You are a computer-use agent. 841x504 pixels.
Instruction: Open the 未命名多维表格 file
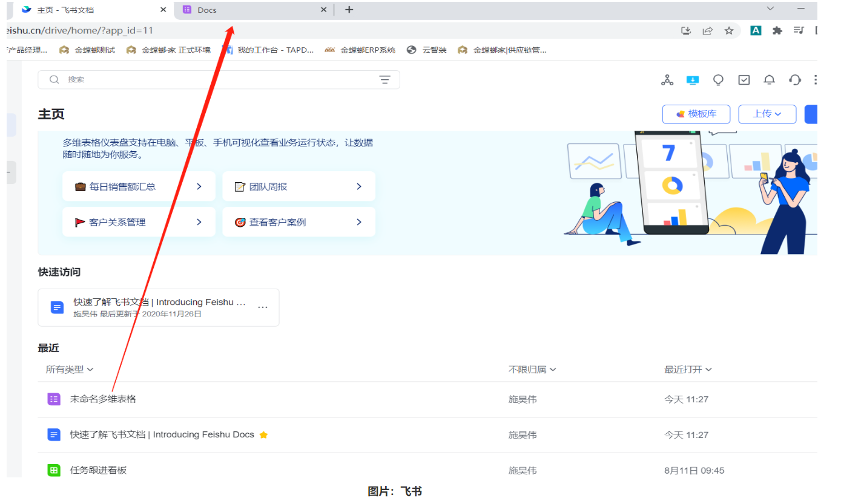[x=104, y=399]
